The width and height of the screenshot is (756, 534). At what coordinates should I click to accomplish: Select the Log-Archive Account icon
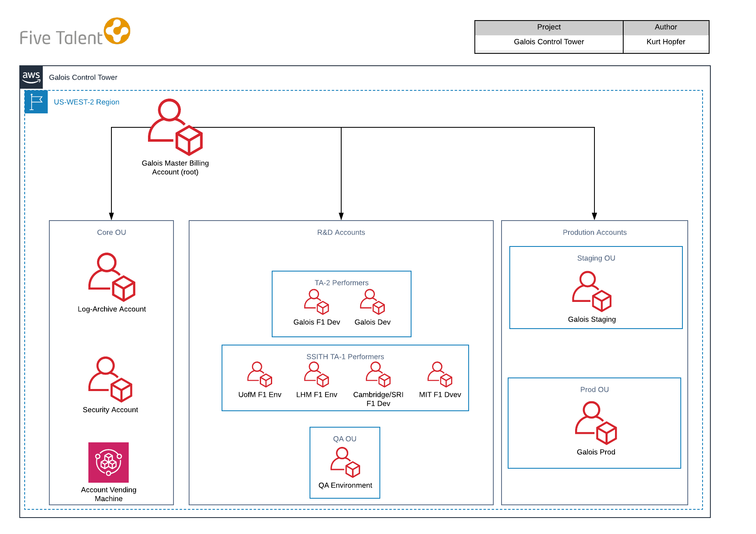(112, 277)
